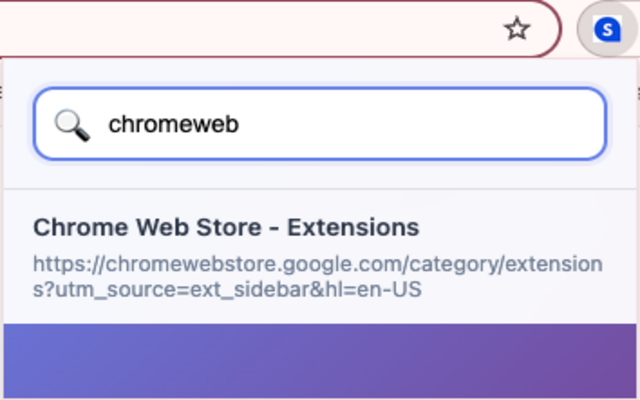Image resolution: width=640 pixels, height=400 pixels.
Task: Click the bookmark star icon
Action: (516, 30)
